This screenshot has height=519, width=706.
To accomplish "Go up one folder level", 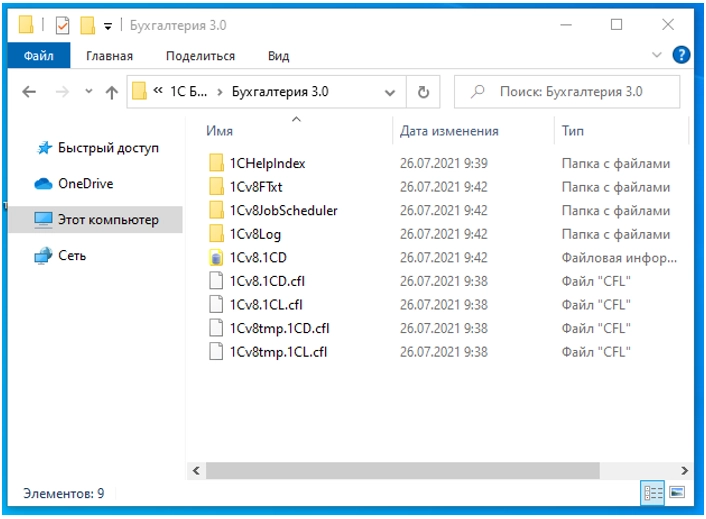I will (x=112, y=92).
